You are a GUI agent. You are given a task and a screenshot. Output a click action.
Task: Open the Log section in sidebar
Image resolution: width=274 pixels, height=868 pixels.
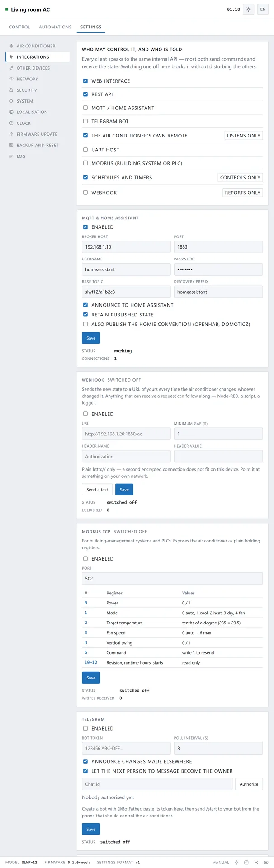click(x=38, y=156)
